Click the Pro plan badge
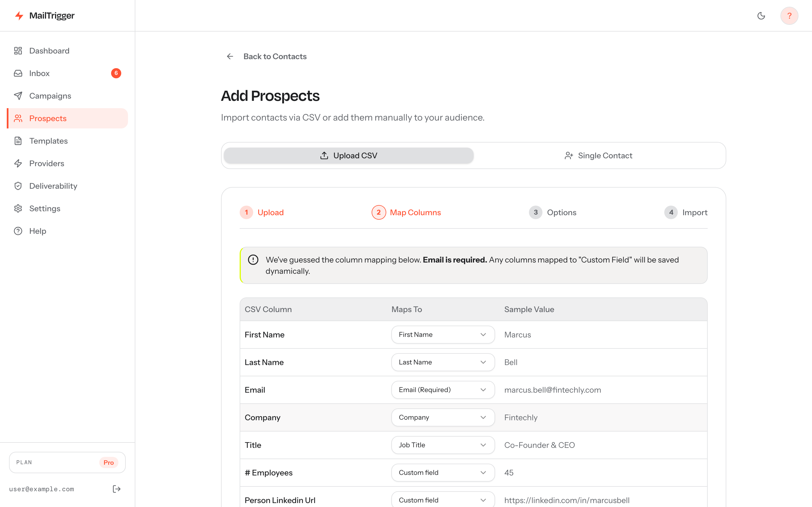The width and height of the screenshot is (812, 507). [108, 462]
